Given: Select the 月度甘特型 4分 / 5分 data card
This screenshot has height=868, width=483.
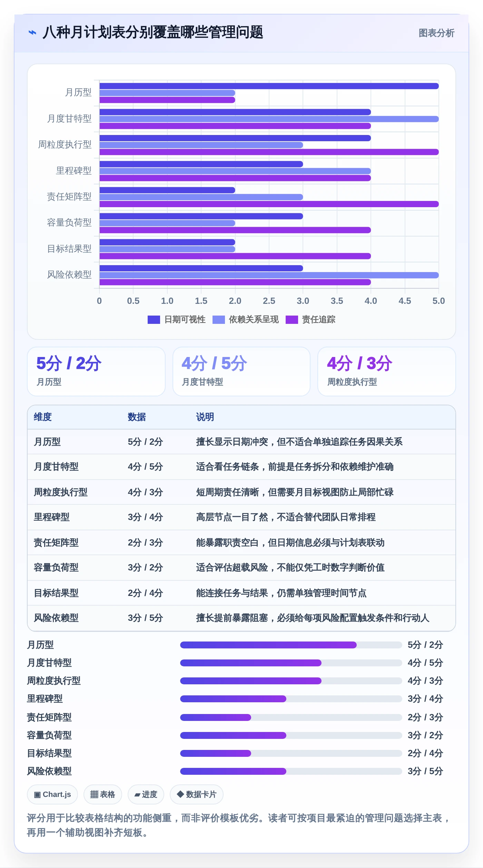Looking at the screenshot, I should [x=241, y=372].
